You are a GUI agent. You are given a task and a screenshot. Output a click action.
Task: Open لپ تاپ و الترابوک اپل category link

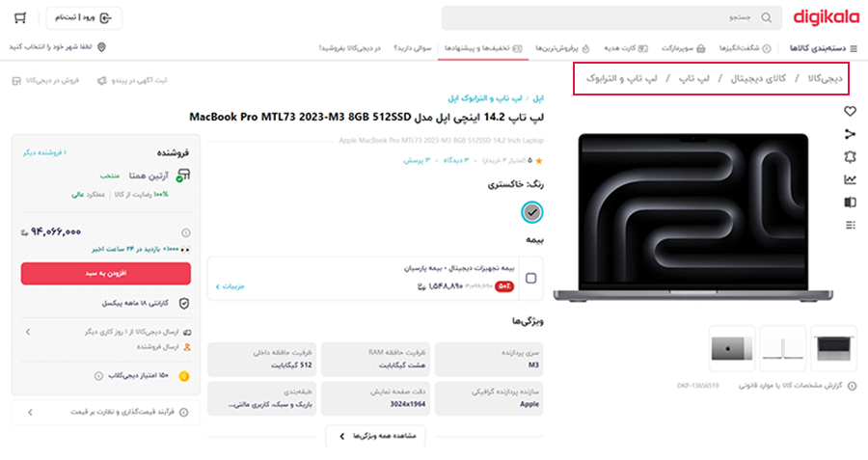coord(485,98)
